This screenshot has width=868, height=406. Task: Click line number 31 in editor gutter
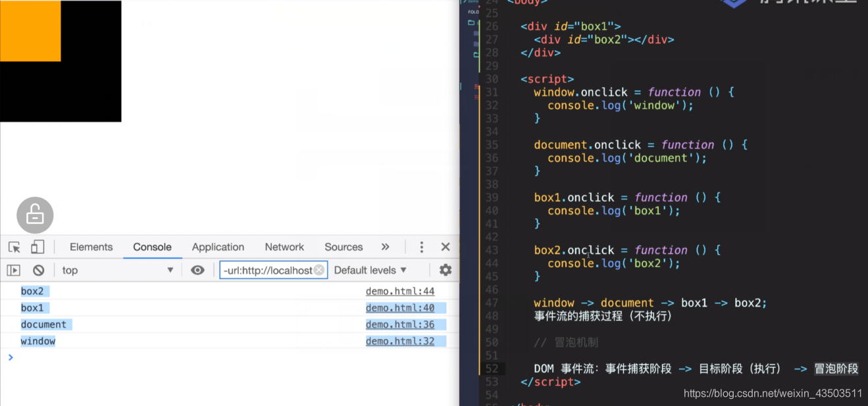tap(492, 92)
